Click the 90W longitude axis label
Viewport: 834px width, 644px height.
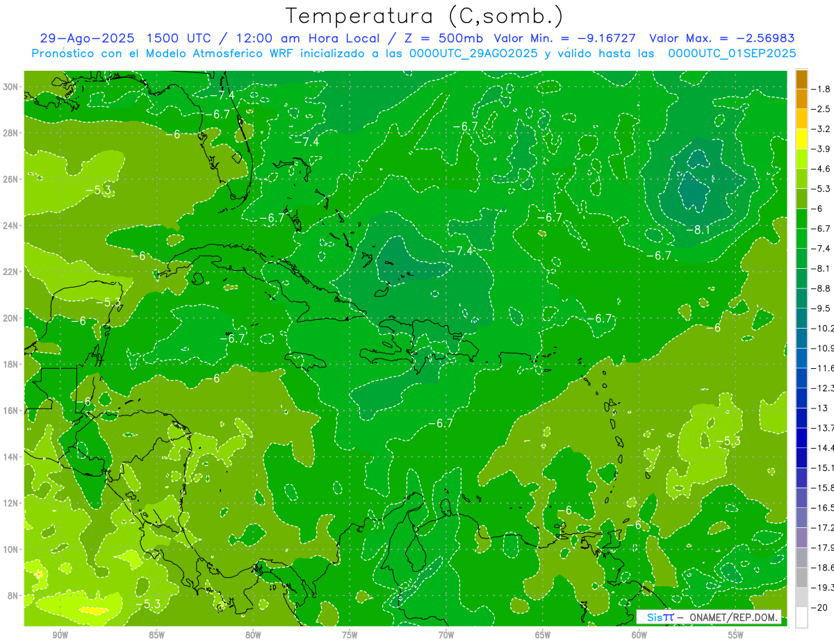tap(60, 634)
